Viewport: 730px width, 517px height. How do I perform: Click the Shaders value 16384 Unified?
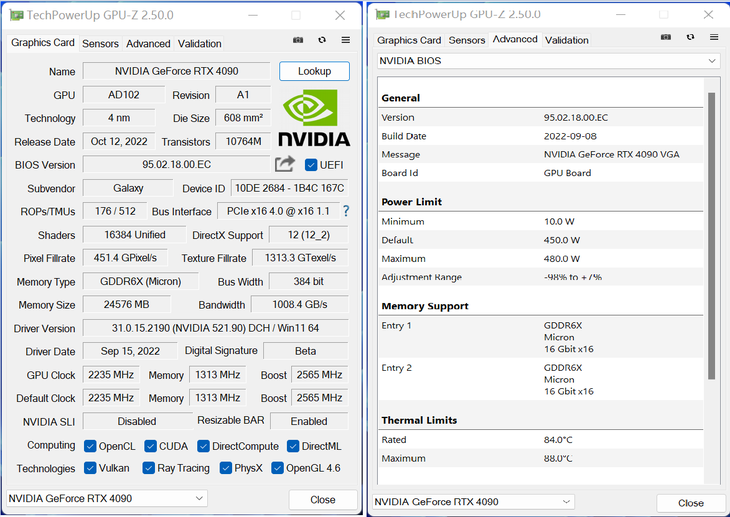[135, 235]
